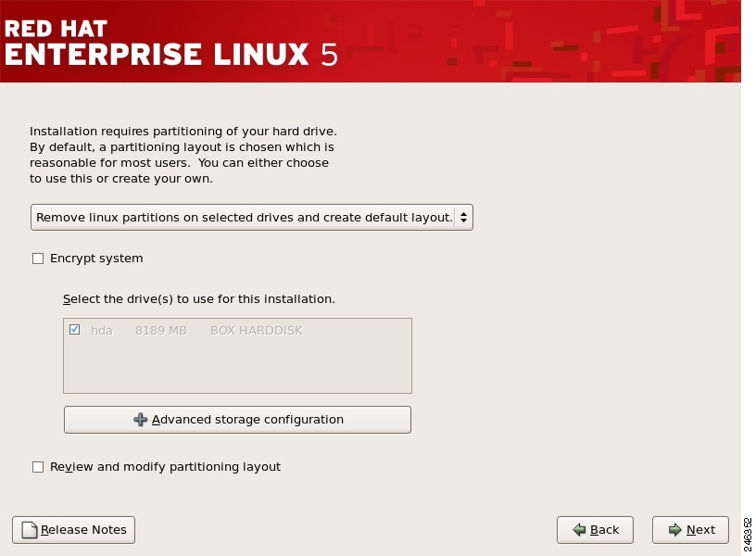The image size is (756, 556).
Task: Click the green Back arrow icon
Action: pos(579,530)
